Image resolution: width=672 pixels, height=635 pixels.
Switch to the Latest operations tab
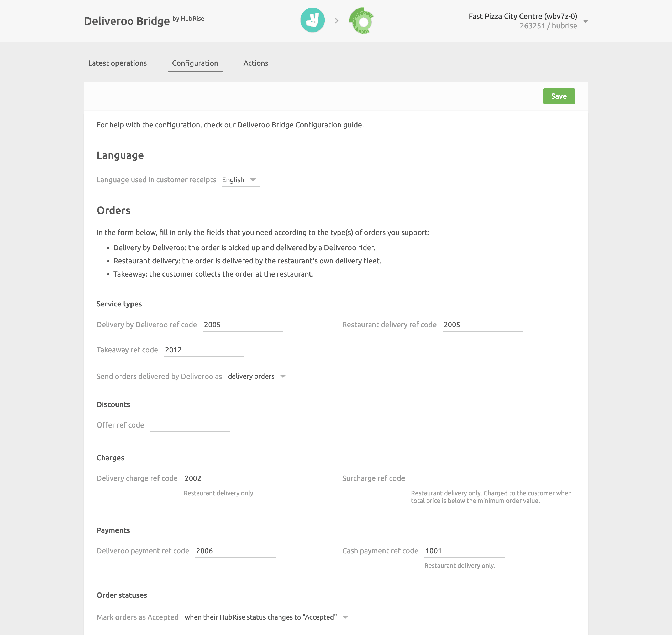[x=117, y=63]
